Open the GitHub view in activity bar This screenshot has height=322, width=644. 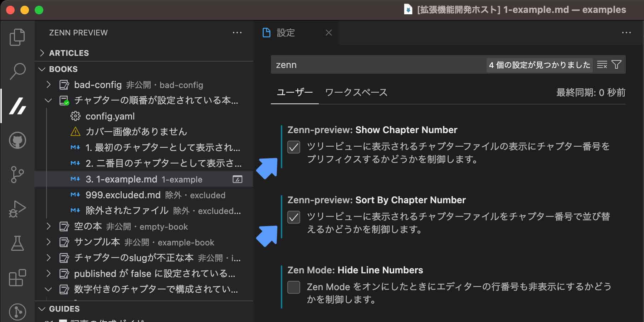click(17, 140)
